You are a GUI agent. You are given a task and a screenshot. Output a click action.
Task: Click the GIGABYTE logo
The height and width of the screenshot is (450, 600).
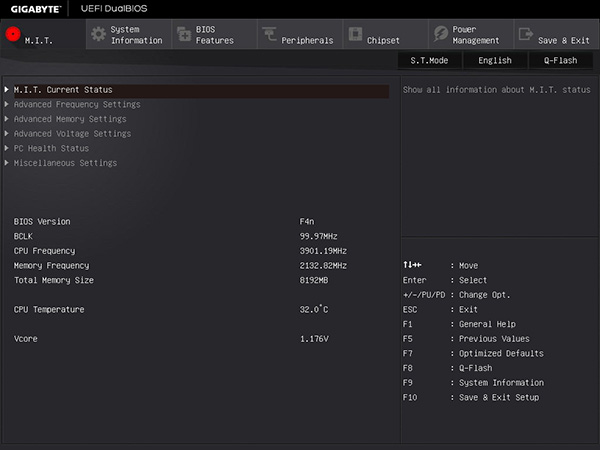tap(36, 9)
